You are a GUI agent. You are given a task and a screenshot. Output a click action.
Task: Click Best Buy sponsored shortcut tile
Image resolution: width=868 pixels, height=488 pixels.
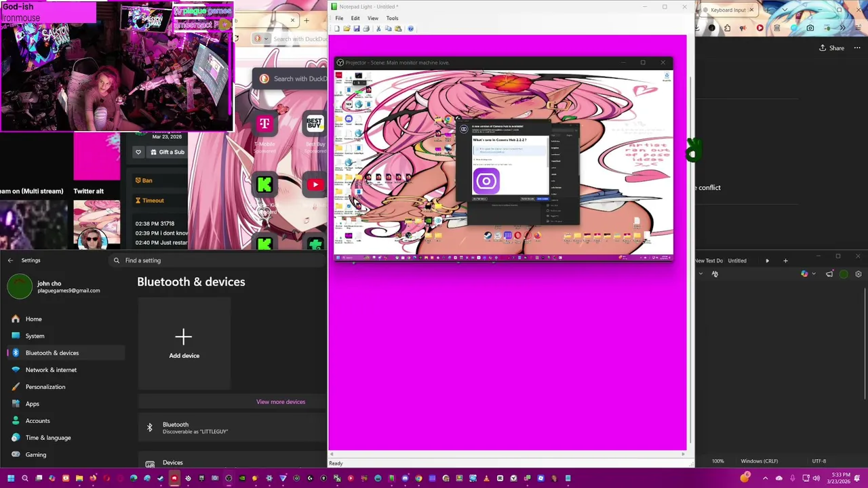pyautogui.click(x=314, y=123)
